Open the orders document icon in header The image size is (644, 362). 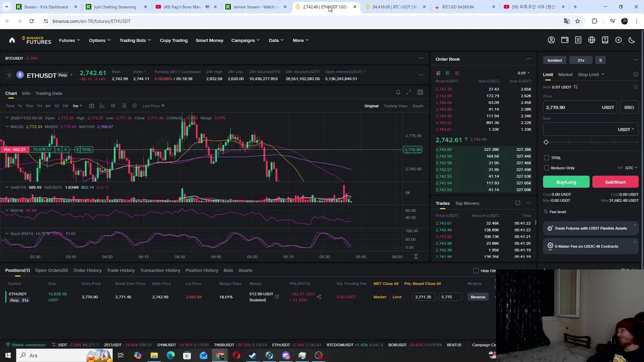(578, 40)
